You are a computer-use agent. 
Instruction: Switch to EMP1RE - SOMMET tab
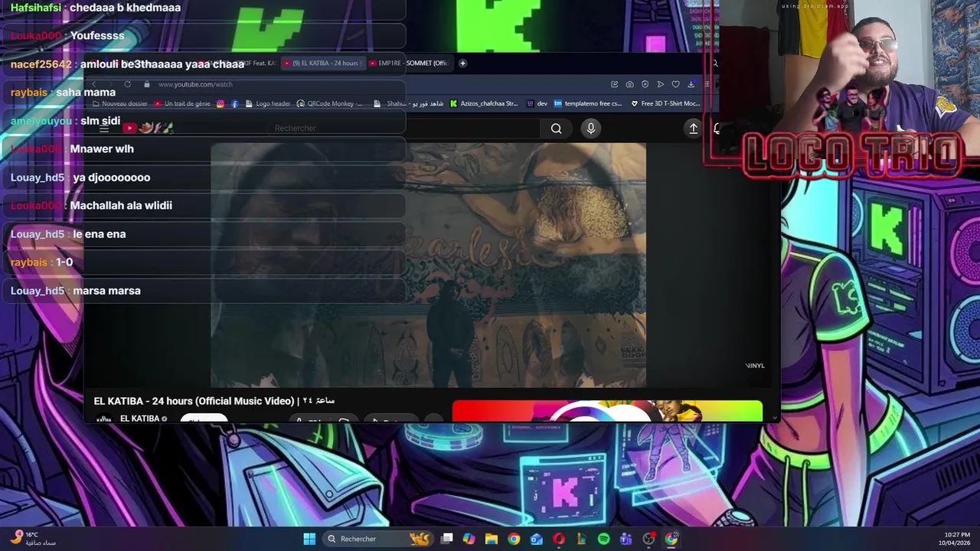point(410,64)
